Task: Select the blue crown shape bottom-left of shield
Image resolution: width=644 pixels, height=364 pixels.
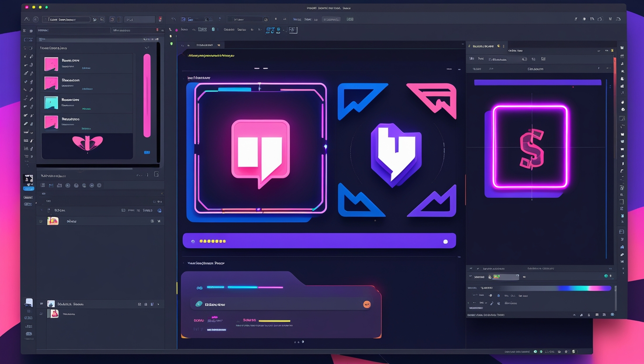Action: [x=360, y=201]
